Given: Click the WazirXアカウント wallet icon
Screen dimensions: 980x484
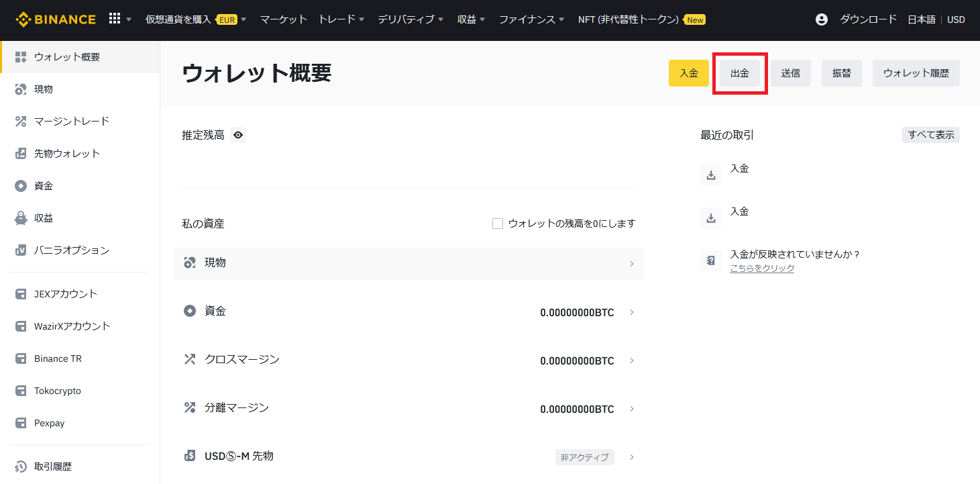Looking at the screenshot, I should point(21,326).
